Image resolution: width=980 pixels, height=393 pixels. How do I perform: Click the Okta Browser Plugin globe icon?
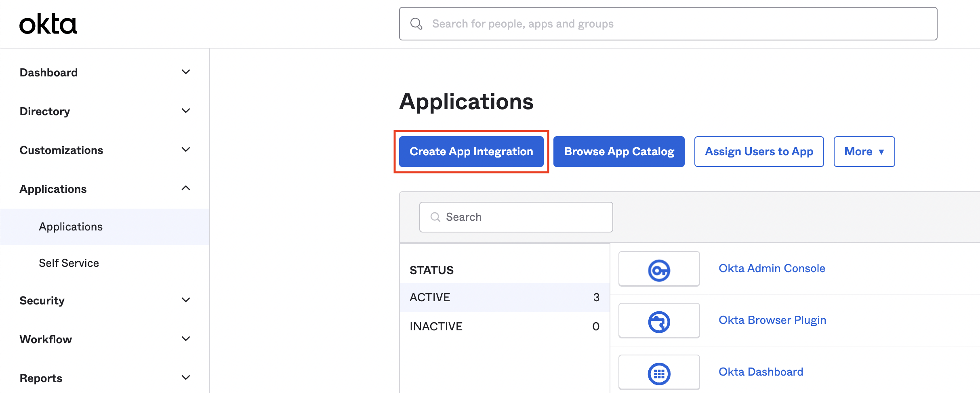pos(659,320)
